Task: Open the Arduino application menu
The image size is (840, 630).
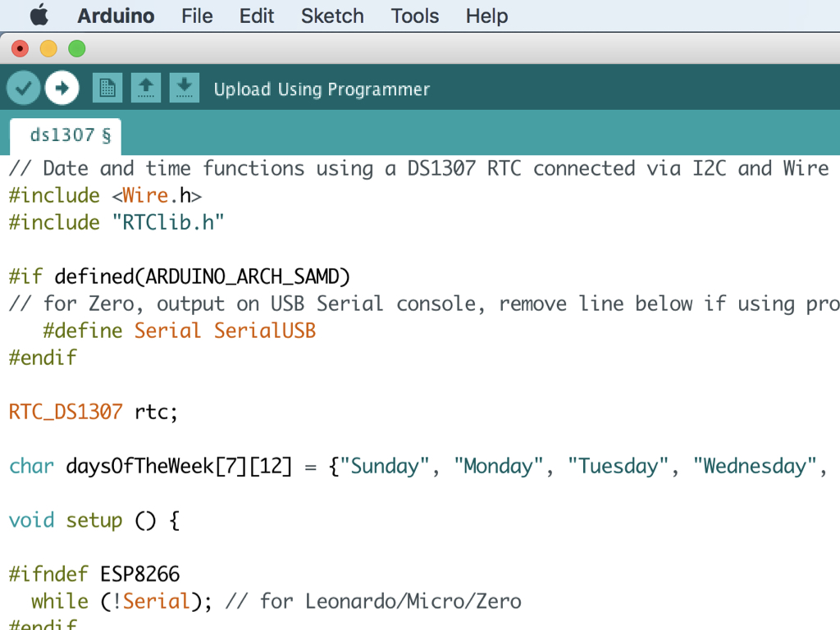Action: click(x=116, y=16)
